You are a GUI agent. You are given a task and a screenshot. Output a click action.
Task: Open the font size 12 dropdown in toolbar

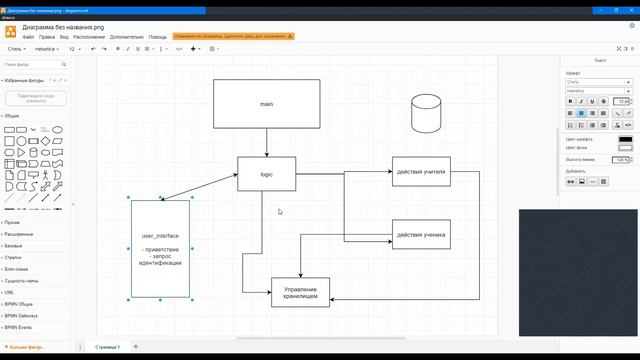[75, 49]
